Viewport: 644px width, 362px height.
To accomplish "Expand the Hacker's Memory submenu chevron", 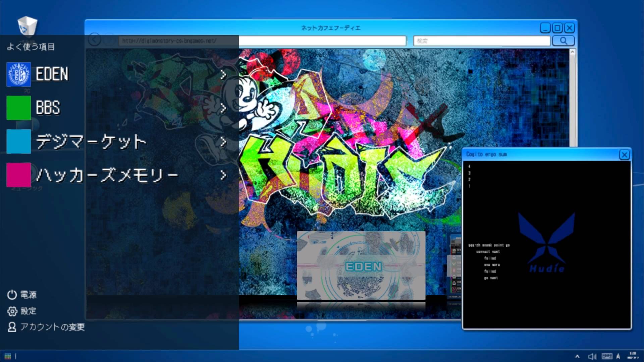I will (223, 175).
